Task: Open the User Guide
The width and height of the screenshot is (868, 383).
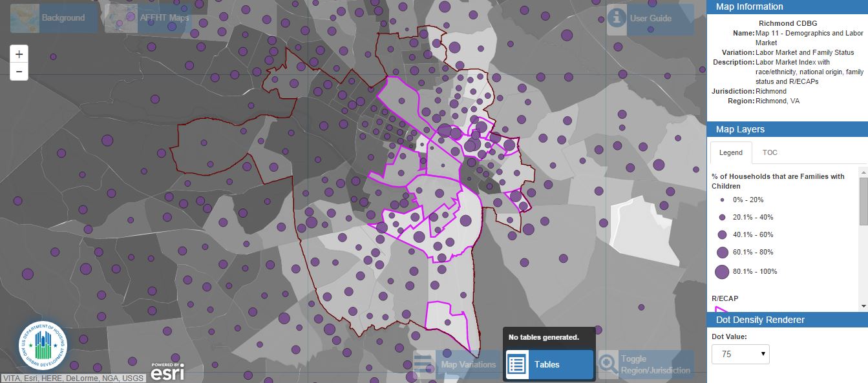Action: [650, 18]
